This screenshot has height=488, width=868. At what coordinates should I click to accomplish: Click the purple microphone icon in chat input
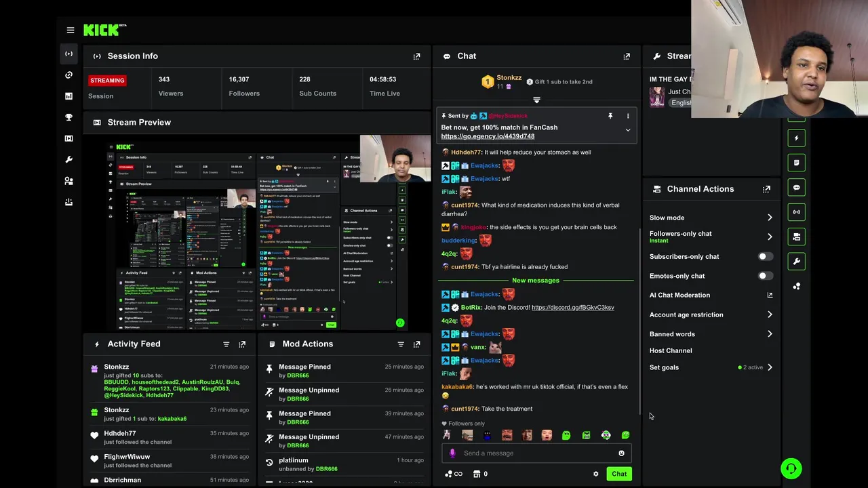(x=452, y=453)
